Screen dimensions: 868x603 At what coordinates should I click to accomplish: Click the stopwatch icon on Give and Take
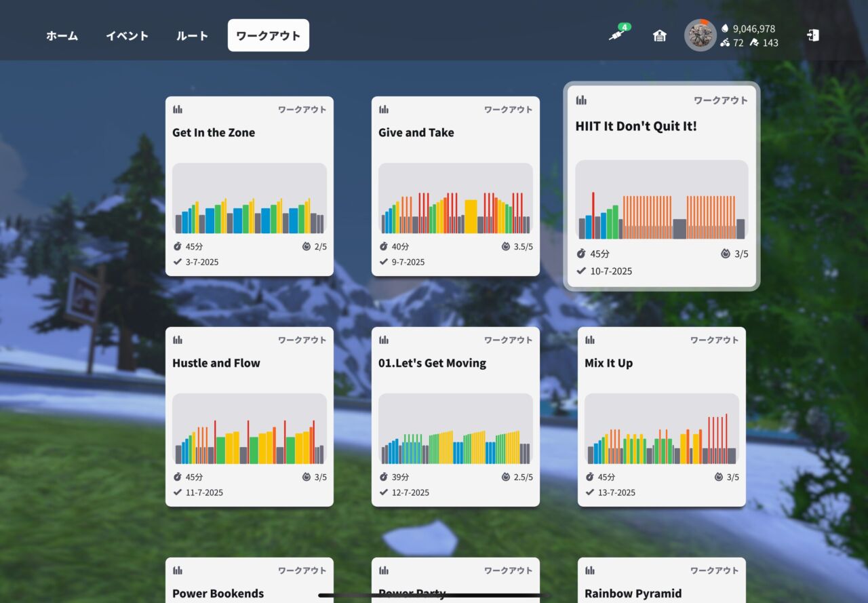click(x=384, y=247)
